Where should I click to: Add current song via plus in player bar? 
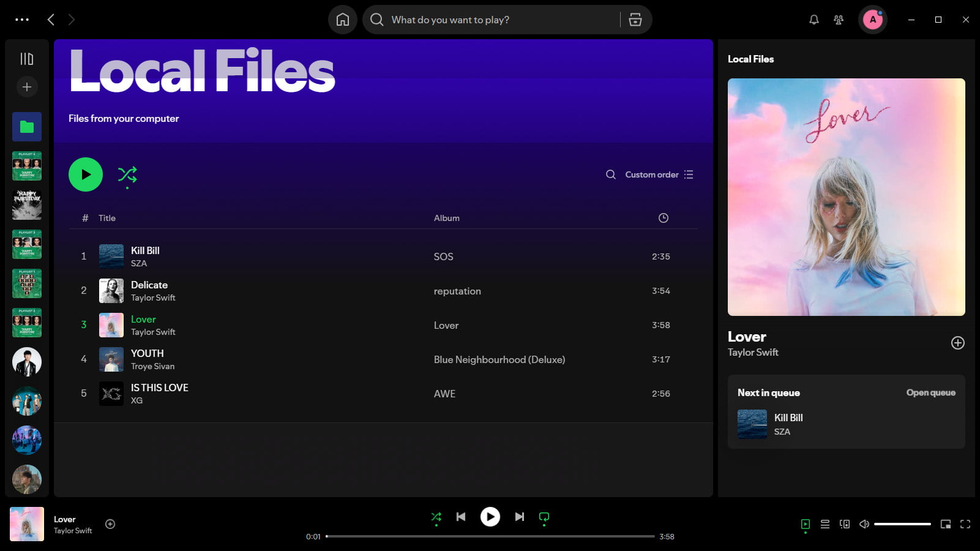(x=110, y=524)
